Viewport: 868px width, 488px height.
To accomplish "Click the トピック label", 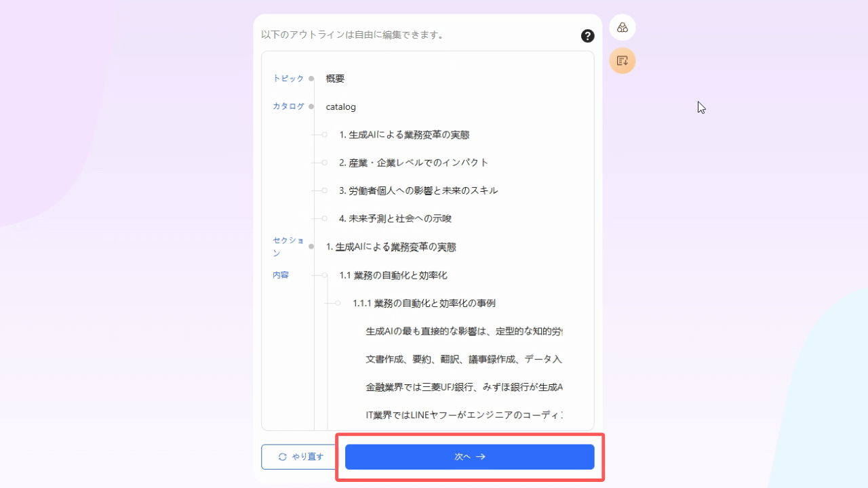I will pyautogui.click(x=288, y=79).
